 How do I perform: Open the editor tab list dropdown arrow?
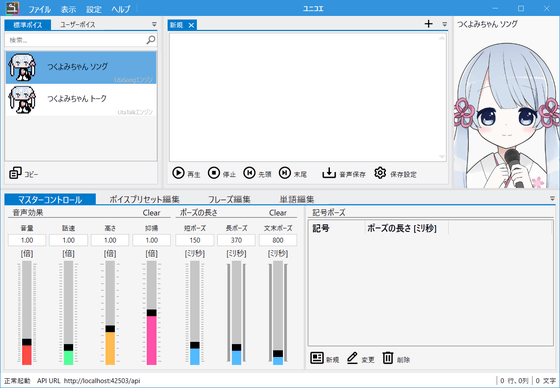(x=445, y=24)
